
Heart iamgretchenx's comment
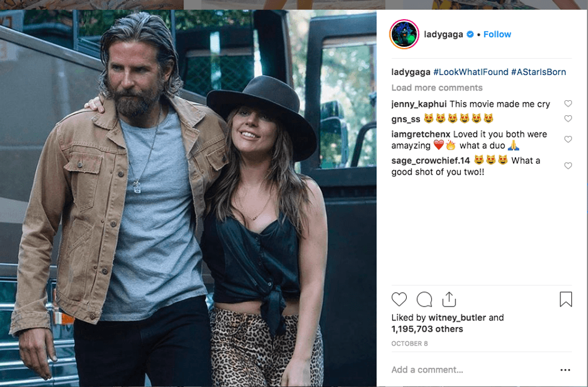(x=568, y=139)
